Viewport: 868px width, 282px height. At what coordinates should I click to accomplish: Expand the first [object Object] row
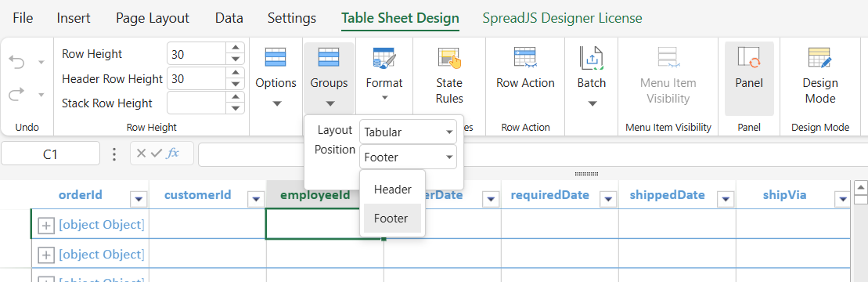point(46,226)
